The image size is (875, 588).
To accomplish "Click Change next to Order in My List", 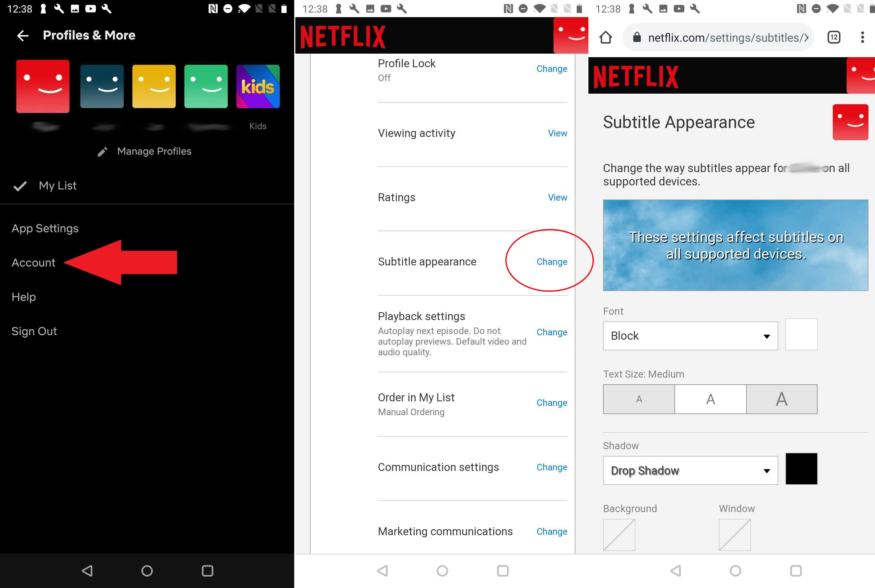I will coord(551,402).
